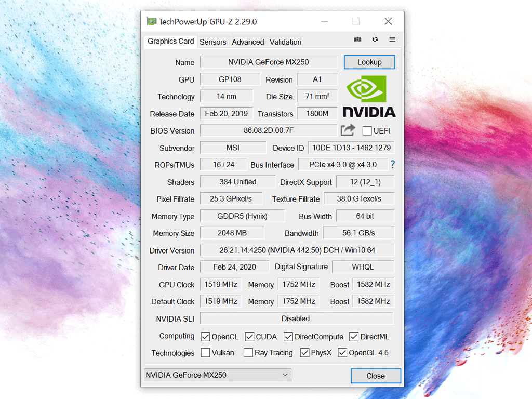Click the Shaders value 384 Unified
The width and height of the screenshot is (532, 399).
coord(237,182)
